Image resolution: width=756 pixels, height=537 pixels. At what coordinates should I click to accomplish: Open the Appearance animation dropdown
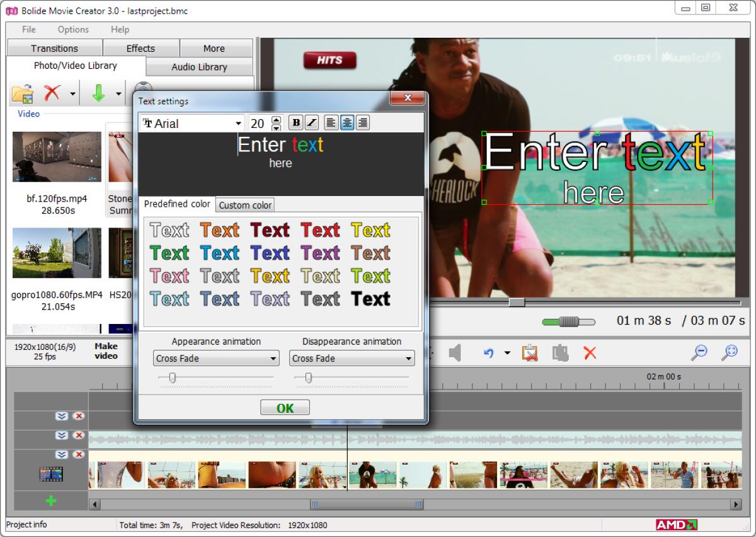pos(215,357)
